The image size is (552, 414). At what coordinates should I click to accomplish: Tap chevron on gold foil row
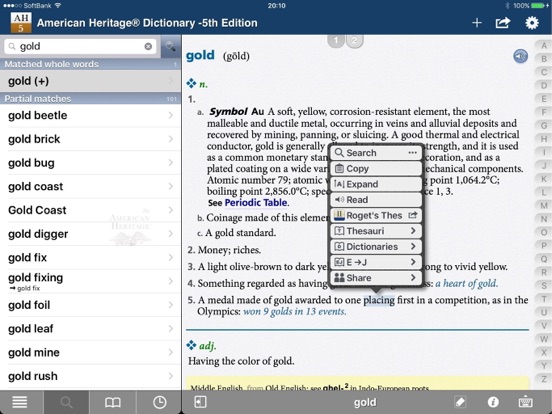click(x=171, y=305)
